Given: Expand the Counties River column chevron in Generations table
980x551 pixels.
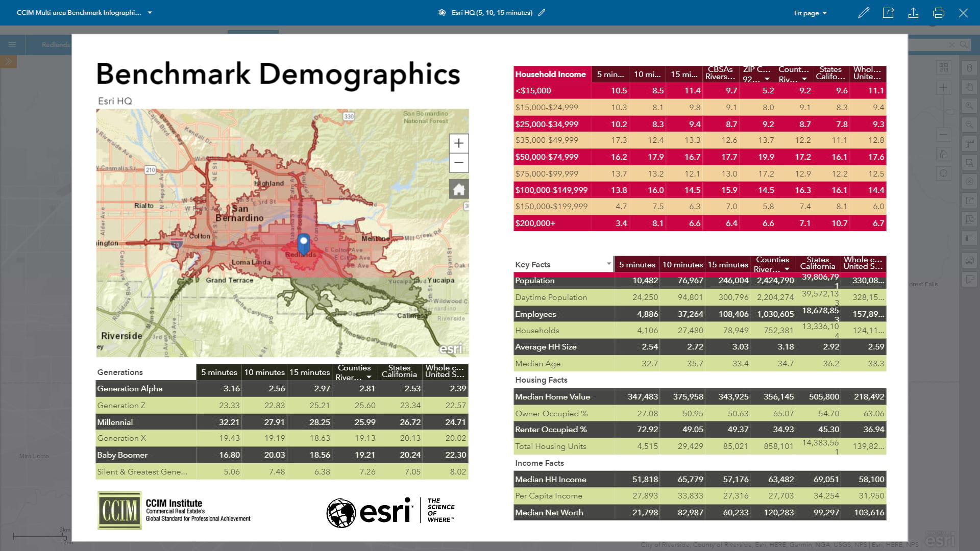Looking at the screenshot, I should (x=369, y=378).
